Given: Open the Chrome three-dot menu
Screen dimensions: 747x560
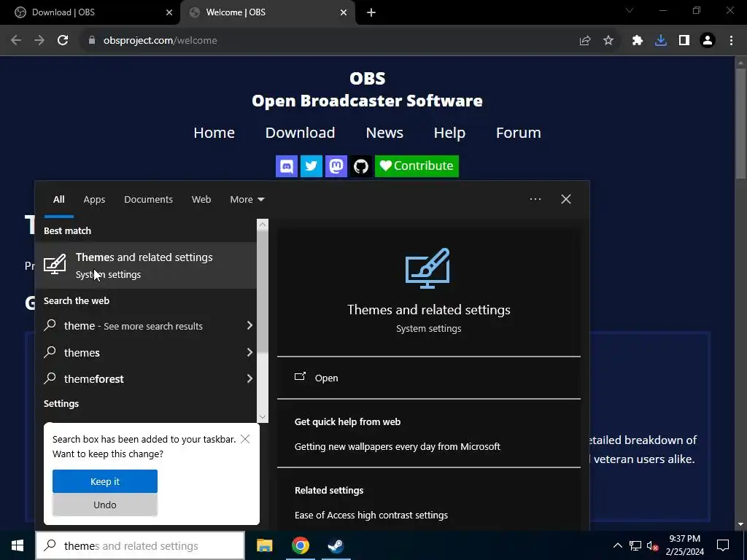Looking at the screenshot, I should 731,41.
